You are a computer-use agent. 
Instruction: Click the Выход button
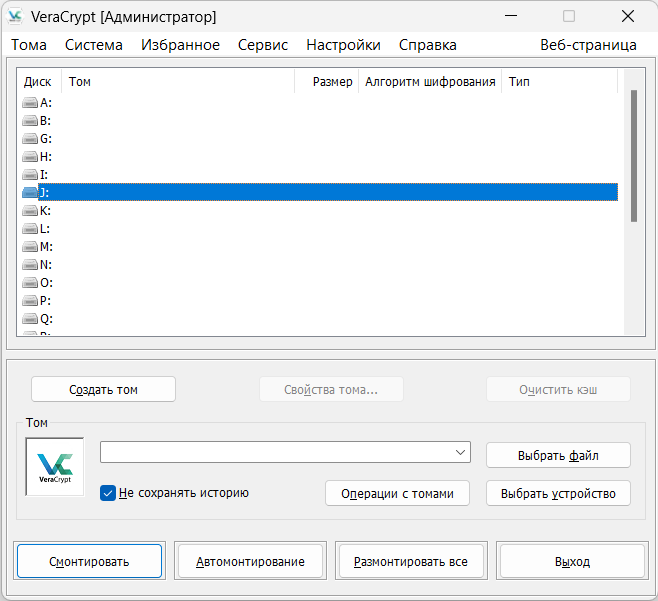[572, 561]
